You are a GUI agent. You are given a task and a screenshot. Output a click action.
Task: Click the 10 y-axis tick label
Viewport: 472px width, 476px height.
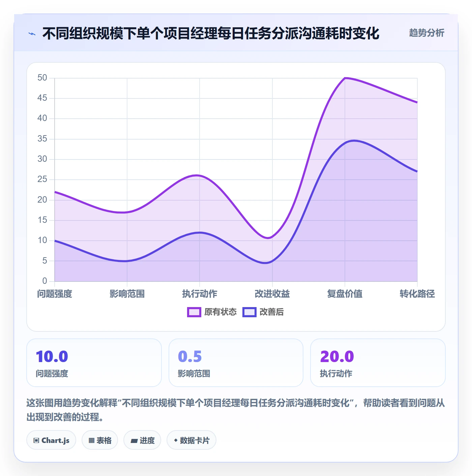tap(42, 240)
